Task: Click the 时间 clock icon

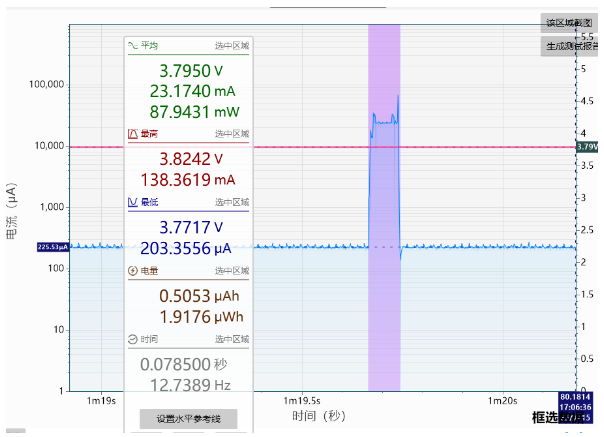Action: point(133,339)
